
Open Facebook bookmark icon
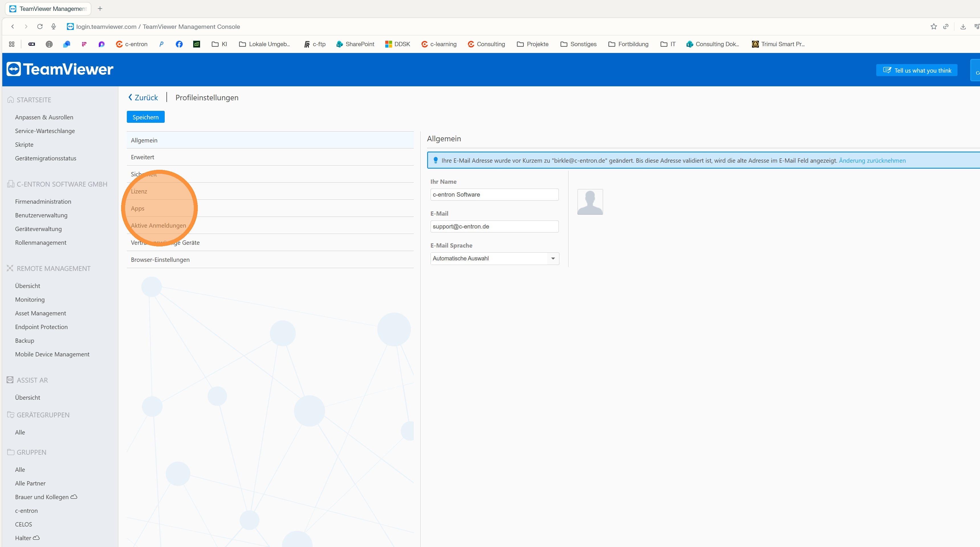pyautogui.click(x=179, y=44)
